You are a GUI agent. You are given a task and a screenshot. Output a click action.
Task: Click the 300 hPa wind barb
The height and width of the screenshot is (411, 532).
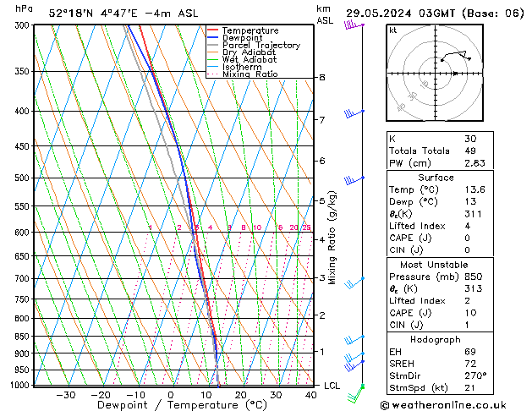(x=354, y=25)
